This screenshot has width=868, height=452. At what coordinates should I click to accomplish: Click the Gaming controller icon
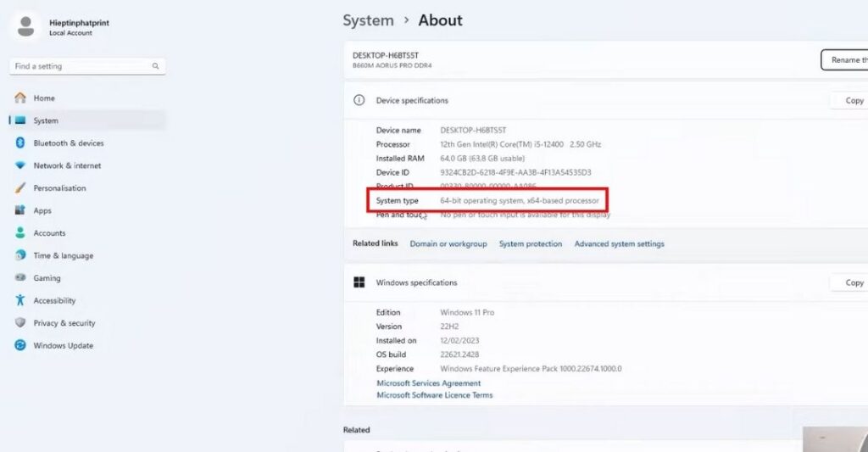[20, 278]
